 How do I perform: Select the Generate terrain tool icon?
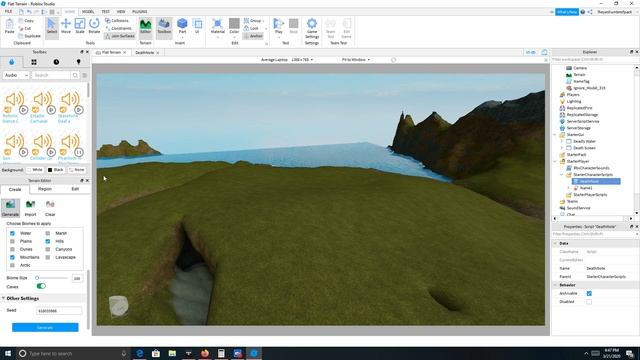tap(10, 208)
